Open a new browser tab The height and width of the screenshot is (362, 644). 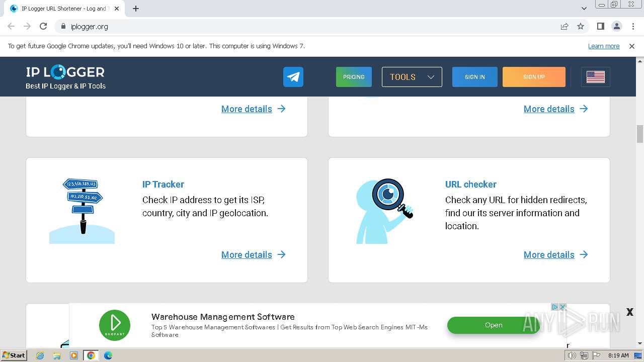tap(136, 9)
